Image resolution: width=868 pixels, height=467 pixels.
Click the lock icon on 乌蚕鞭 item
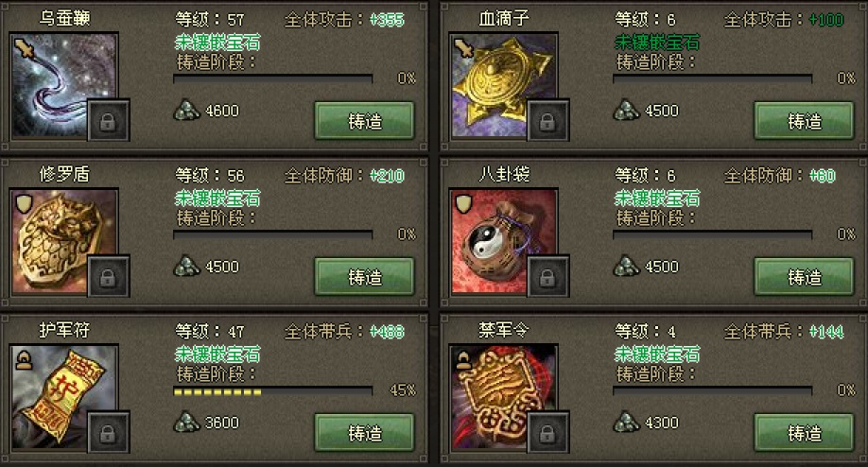pyautogui.click(x=108, y=120)
